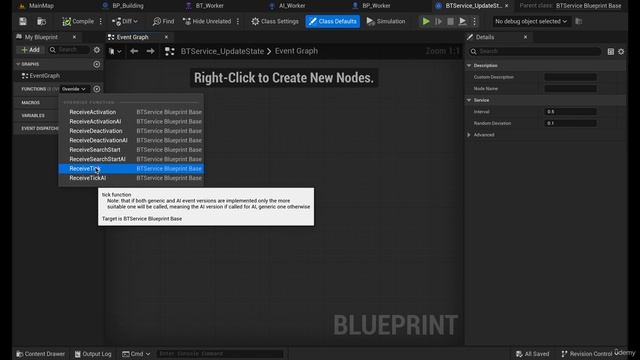Choose the highlighted ReceiveTick override
The image size is (640, 360).
point(131,169)
